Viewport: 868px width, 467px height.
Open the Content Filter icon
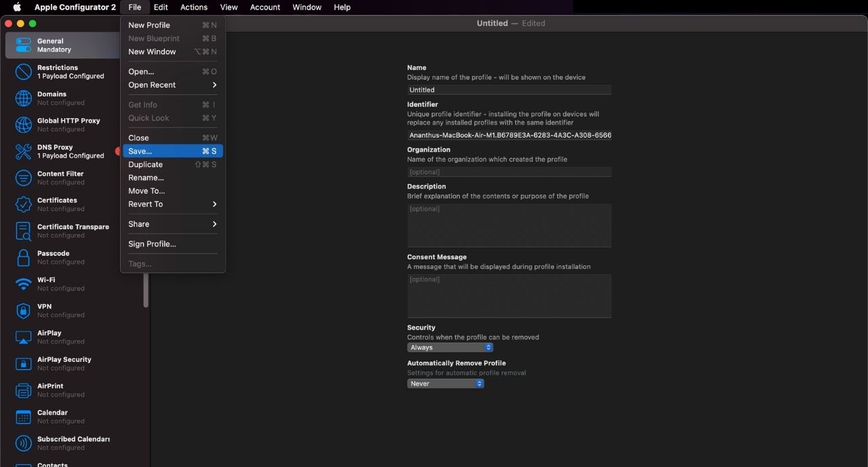[24, 178]
